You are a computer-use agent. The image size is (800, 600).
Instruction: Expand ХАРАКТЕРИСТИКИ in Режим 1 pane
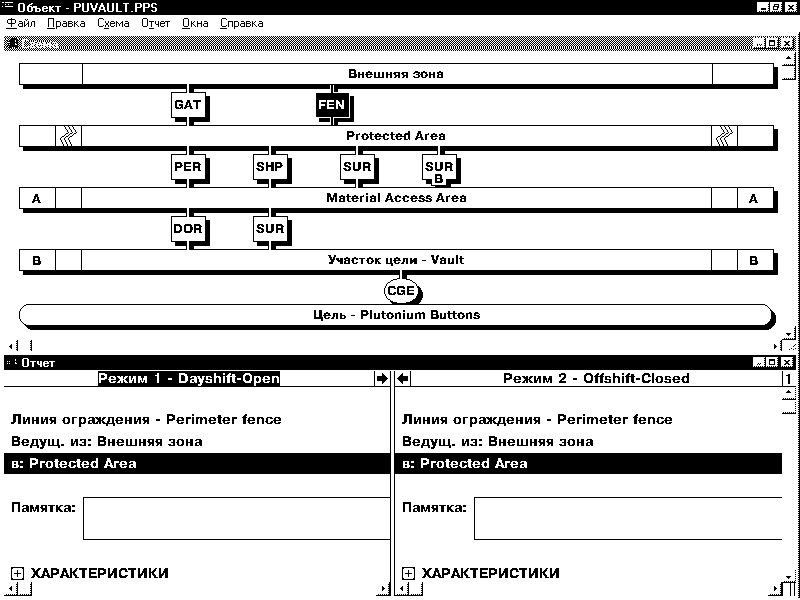[17, 573]
